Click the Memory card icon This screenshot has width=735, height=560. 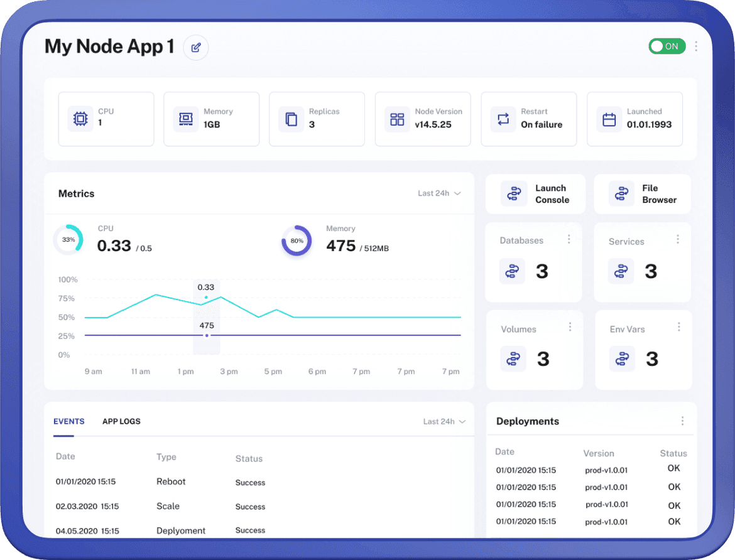[186, 119]
